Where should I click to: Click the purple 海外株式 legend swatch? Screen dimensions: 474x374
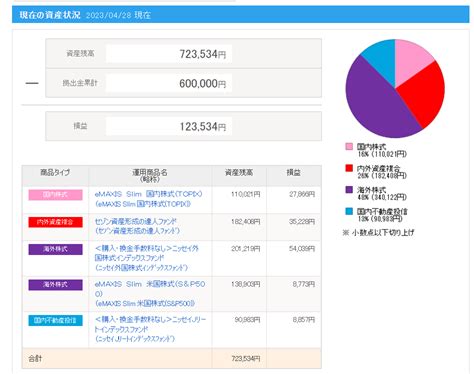click(x=349, y=190)
